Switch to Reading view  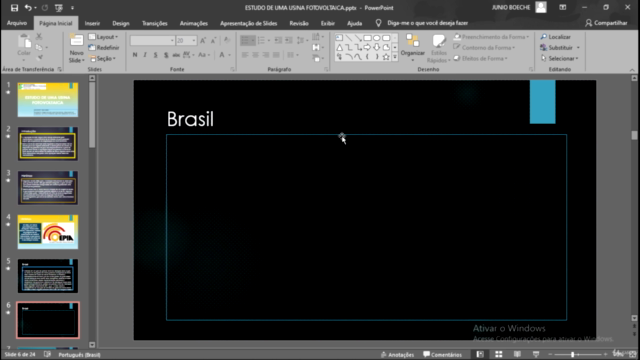pyautogui.click(x=517, y=354)
